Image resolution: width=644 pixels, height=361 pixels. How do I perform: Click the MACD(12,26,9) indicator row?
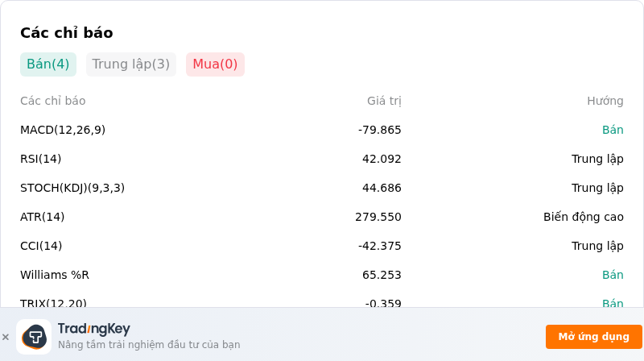coord(321,130)
